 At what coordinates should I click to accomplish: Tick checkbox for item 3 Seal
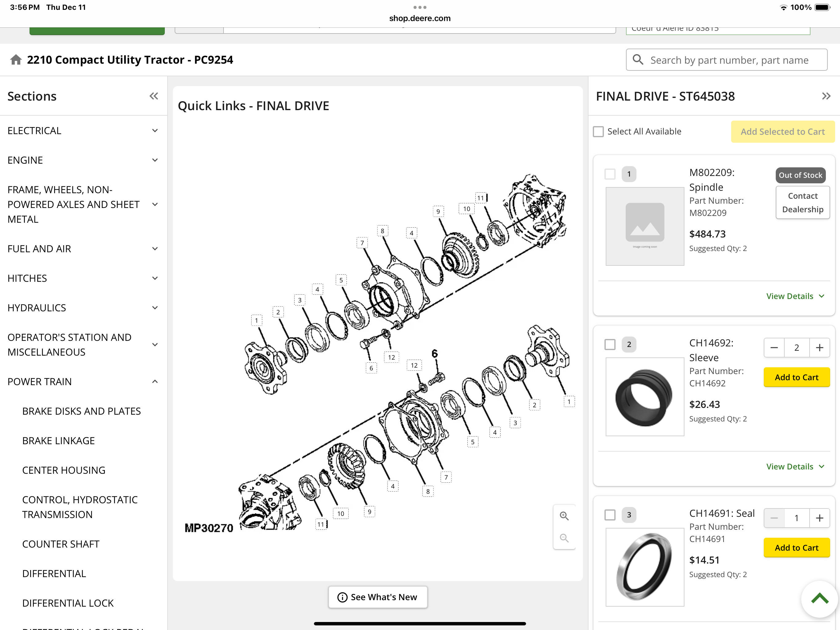[610, 515]
